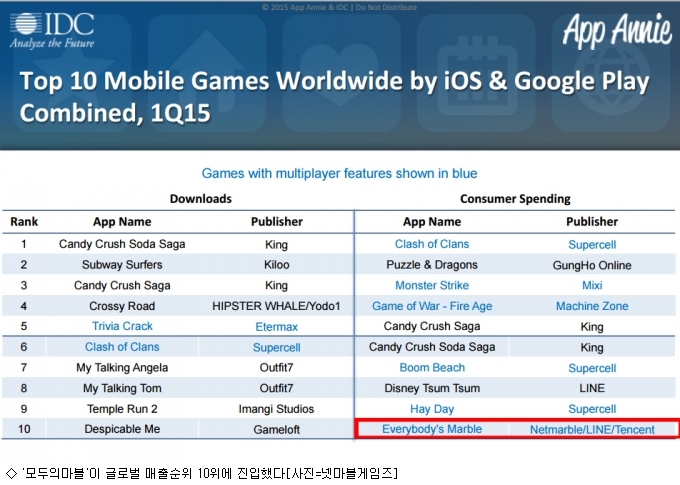Click the Consumer Spending section heading

[x=515, y=199]
